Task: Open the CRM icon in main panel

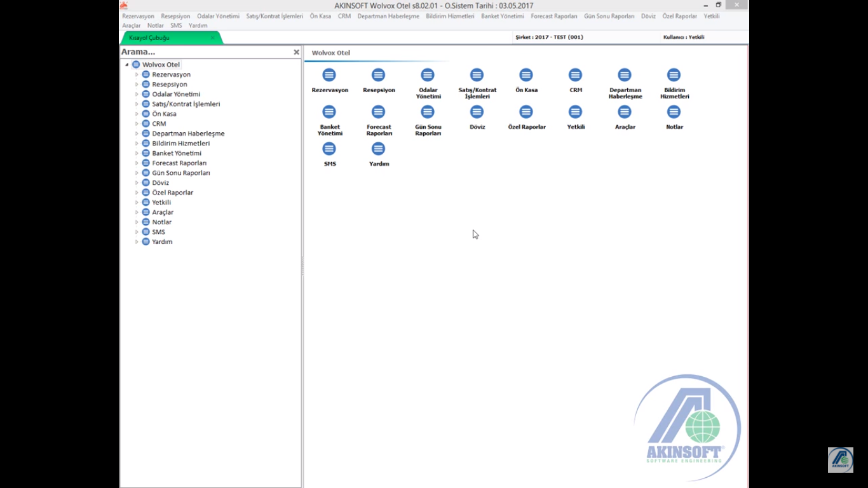Action: point(576,75)
